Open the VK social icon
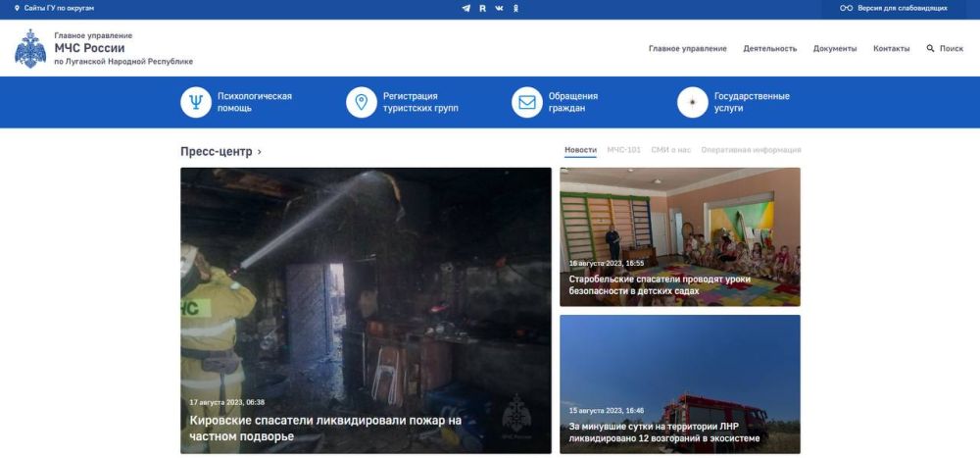 [x=499, y=9]
